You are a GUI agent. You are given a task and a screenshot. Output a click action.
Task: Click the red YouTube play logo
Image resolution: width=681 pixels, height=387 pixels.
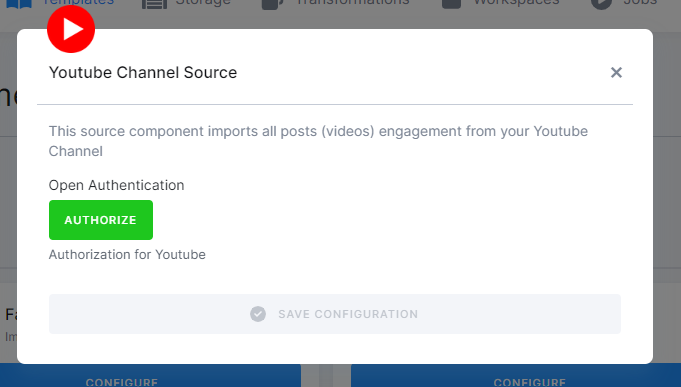pos(71,29)
